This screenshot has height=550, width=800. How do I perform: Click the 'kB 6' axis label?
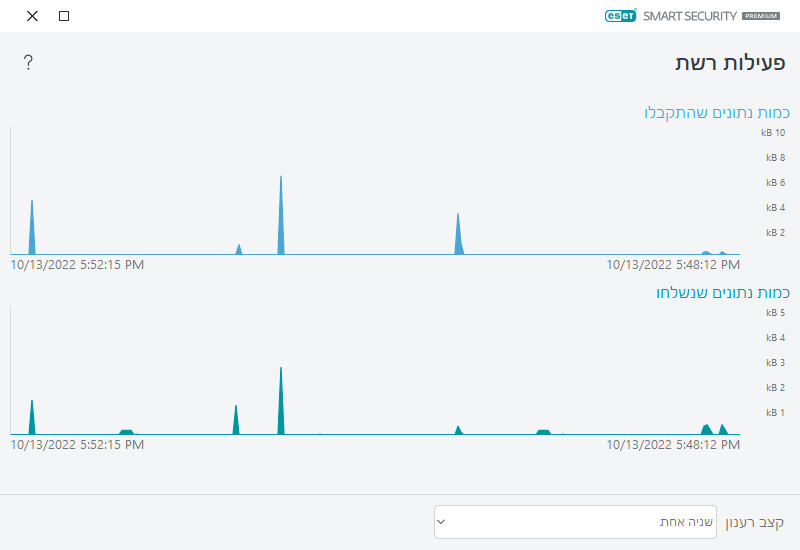[x=776, y=183]
